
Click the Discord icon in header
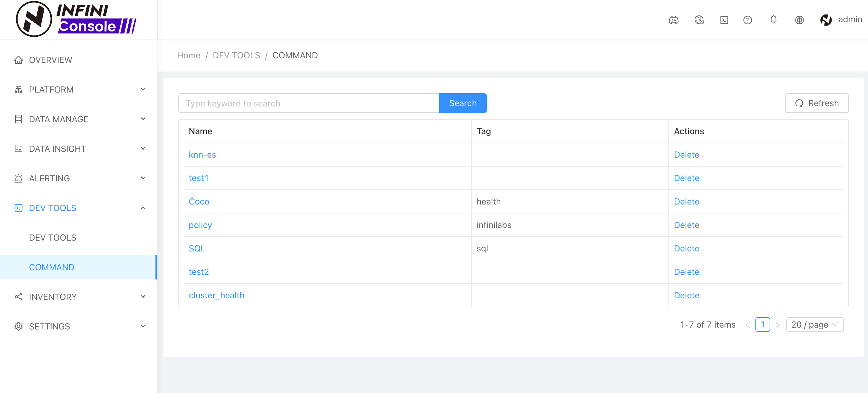(673, 20)
